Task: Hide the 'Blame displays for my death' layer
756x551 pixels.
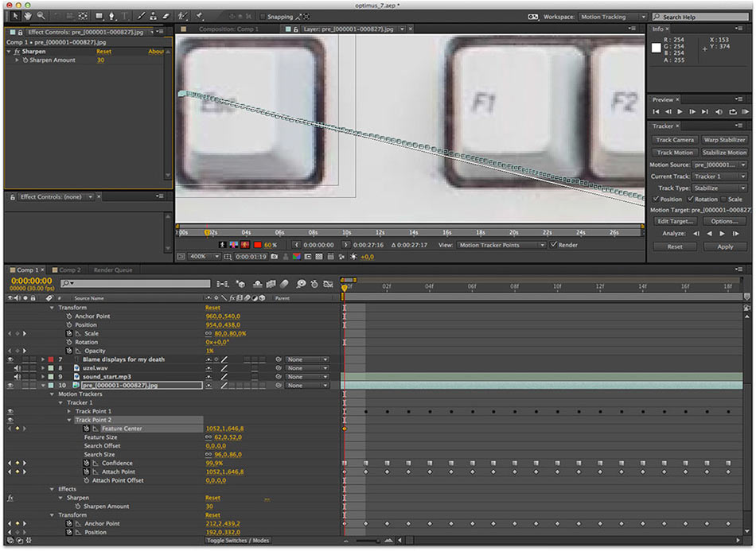Action: pyautogui.click(x=10, y=359)
